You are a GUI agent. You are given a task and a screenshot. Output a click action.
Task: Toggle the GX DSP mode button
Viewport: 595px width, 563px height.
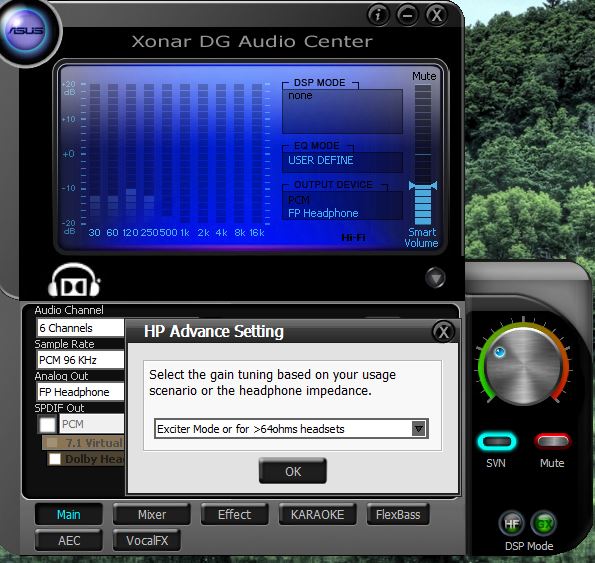[544, 524]
